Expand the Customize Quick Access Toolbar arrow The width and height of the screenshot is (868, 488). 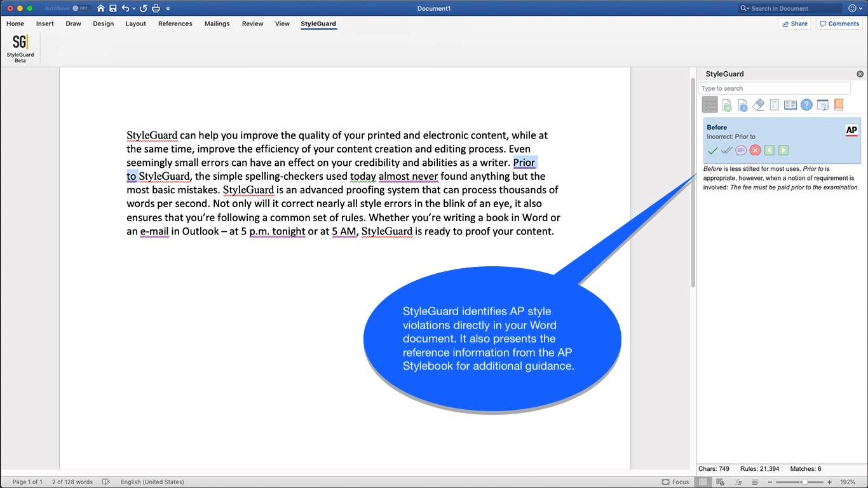pos(168,9)
